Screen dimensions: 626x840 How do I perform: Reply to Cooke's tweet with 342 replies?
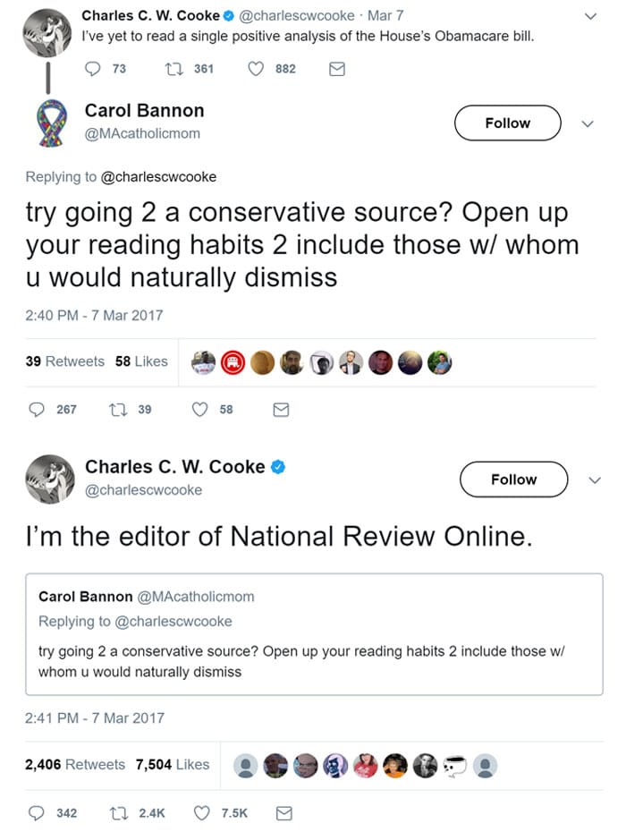coord(37,813)
